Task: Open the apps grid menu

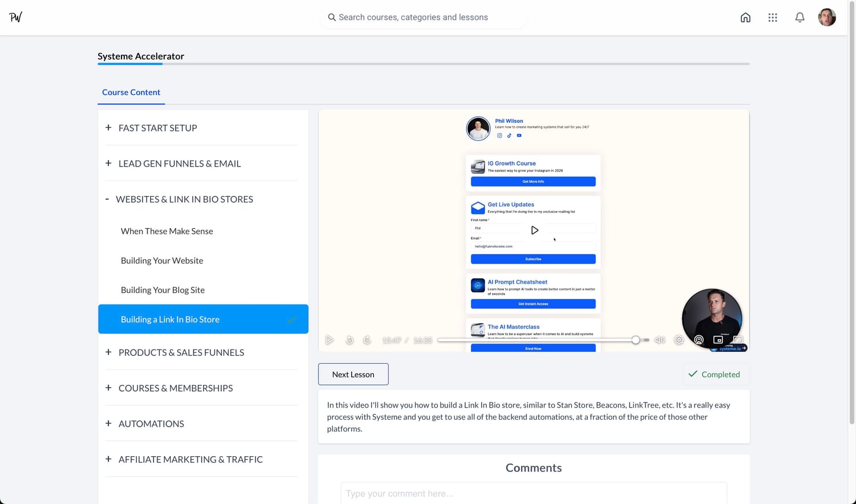Action: click(773, 18)
